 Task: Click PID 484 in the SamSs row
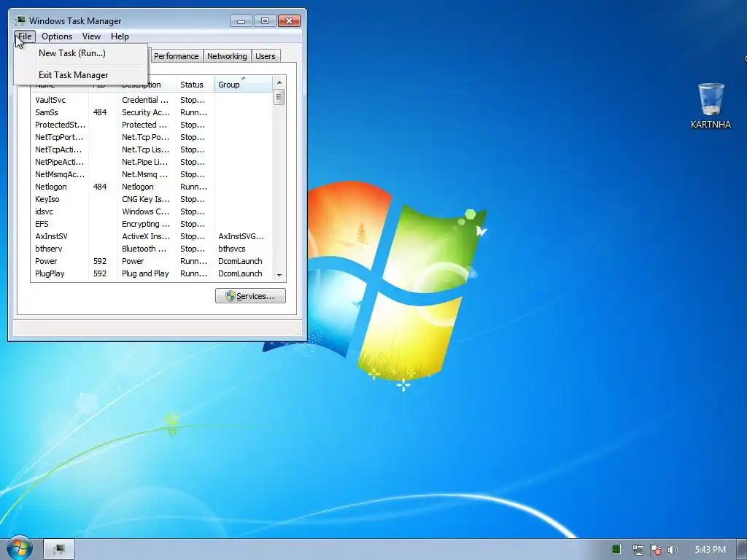[x=100, y=112]
